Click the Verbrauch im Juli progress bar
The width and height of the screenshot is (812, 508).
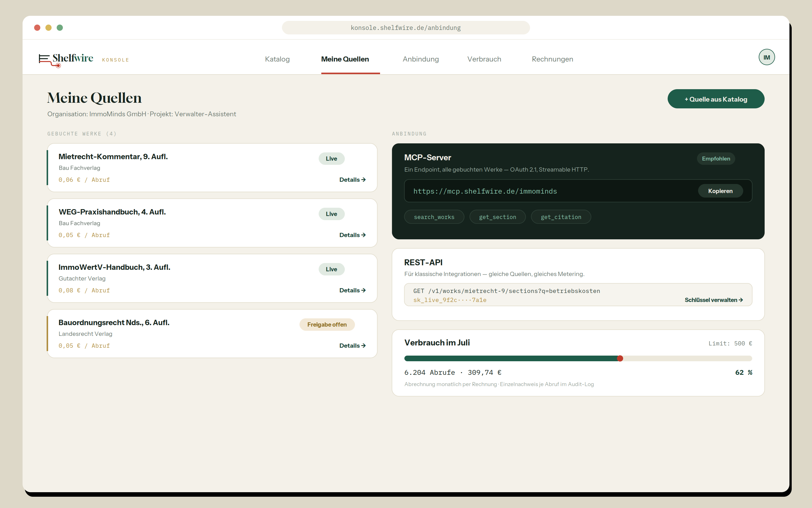pyautogui.click(x=578, y=358)
